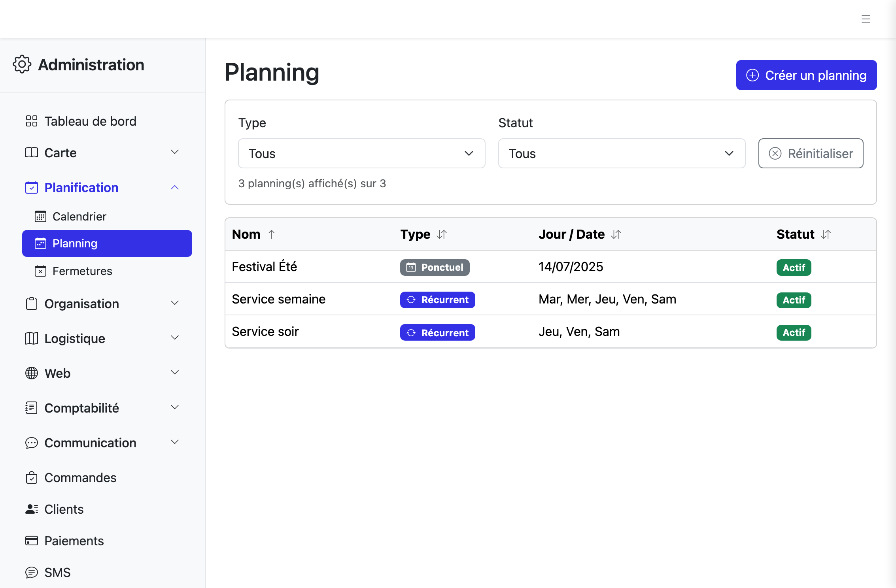Click the Web globe icon

(x=32, y=373)
